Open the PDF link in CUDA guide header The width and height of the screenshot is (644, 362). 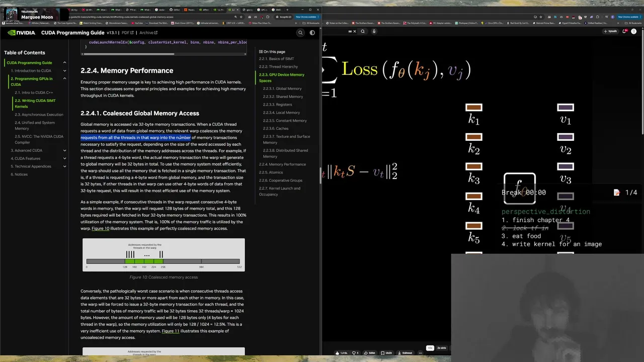(x=127, y=33)
